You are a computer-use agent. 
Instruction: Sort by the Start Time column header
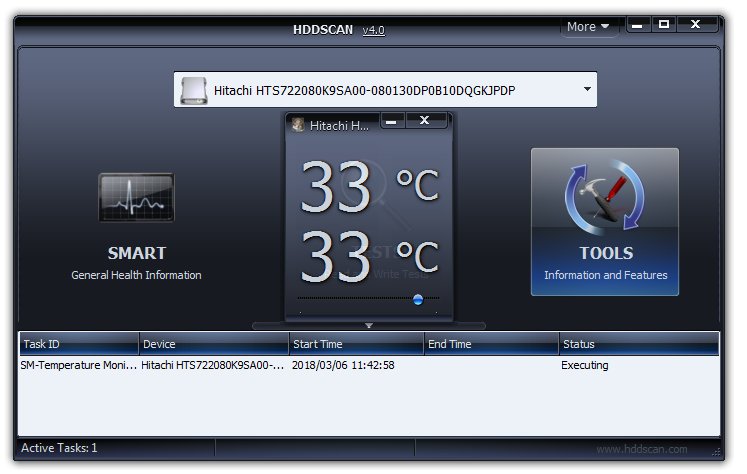[356, 344]
